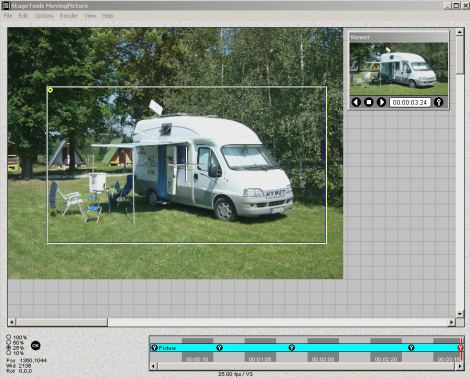The height and width of the screenshot is (378, 470).
Task: Click the timeline scroll right arrow
Action: point(460,366)
